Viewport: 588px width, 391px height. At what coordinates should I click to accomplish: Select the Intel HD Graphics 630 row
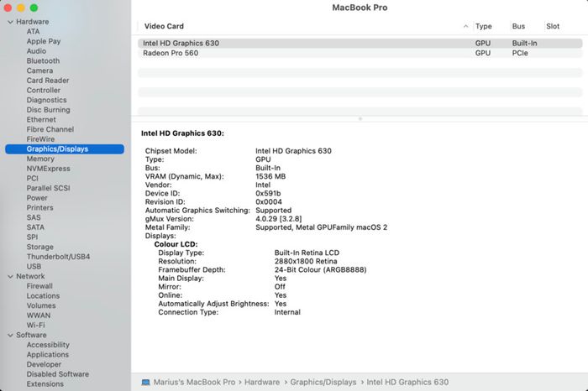click(360, 43)
